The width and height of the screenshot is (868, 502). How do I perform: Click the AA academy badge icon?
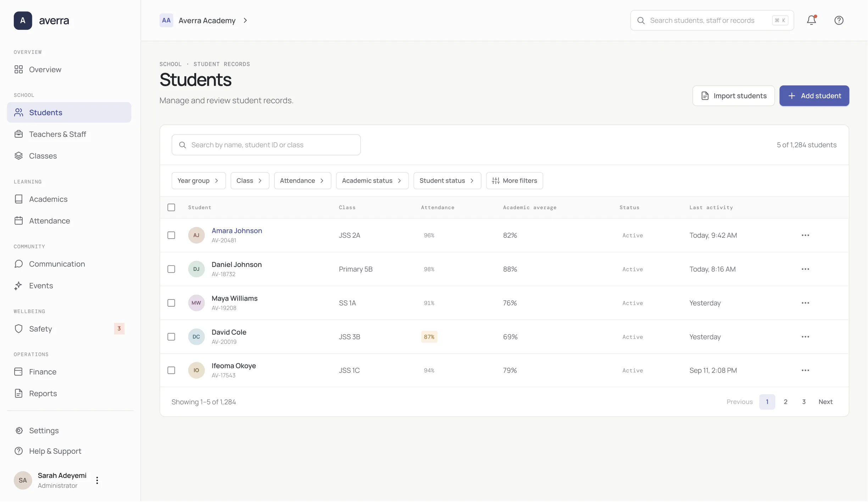click(166, 20)
